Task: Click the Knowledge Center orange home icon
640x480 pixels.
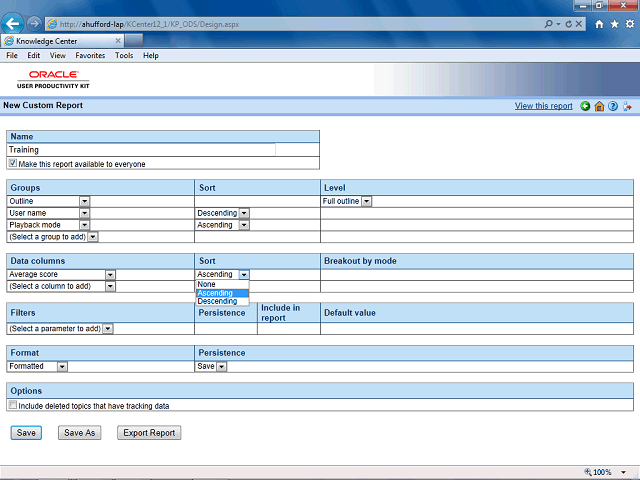Action: click(x=599, y=106)
